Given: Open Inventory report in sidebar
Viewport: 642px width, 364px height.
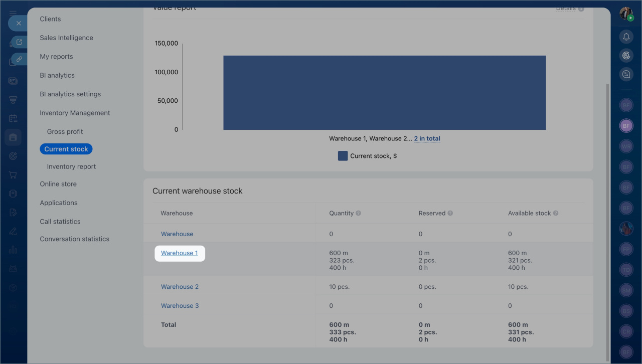Looking at the screenshot, I should click(x=71, y=166).
